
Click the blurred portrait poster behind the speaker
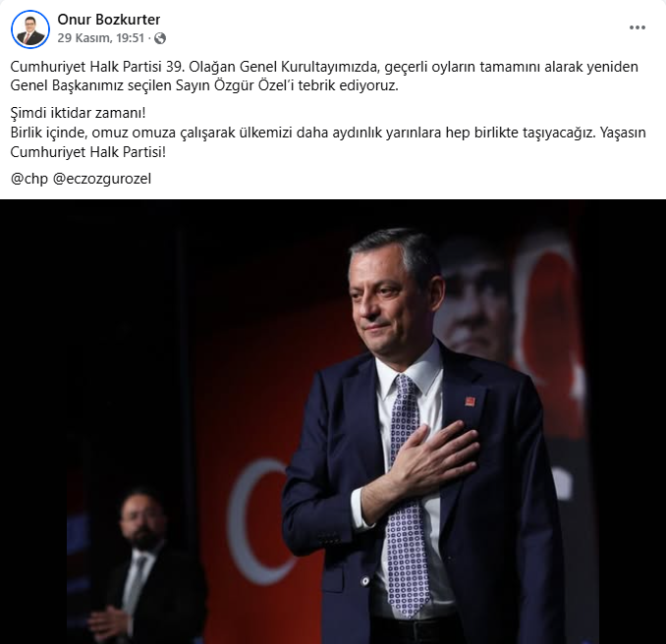point(473,297)
